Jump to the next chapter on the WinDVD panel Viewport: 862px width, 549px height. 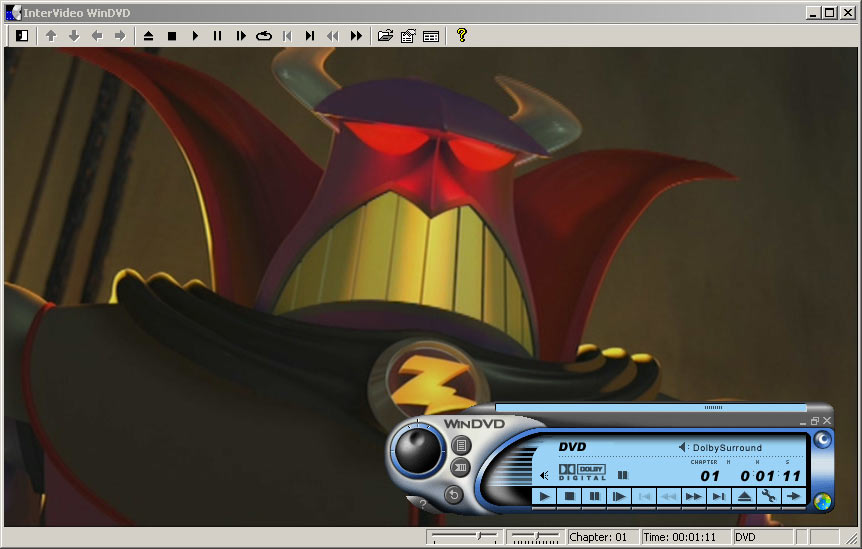pyautogui.click(x=719, y=497)
